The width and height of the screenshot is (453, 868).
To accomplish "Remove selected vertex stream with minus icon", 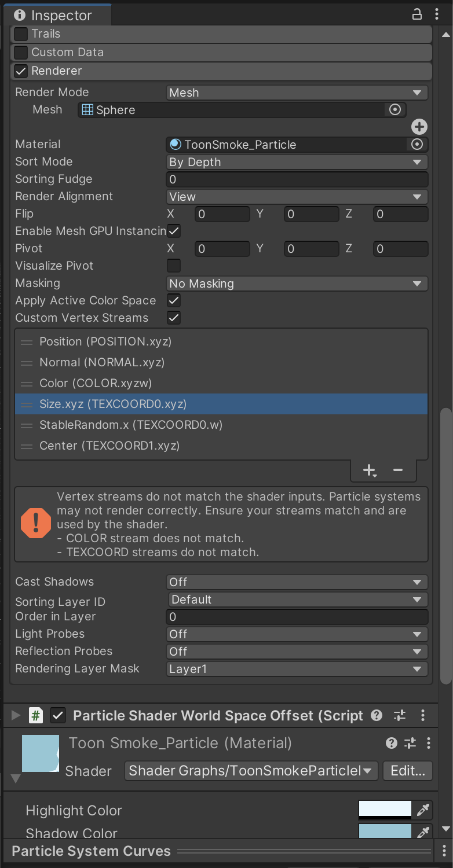I will (x=398, y=470).
